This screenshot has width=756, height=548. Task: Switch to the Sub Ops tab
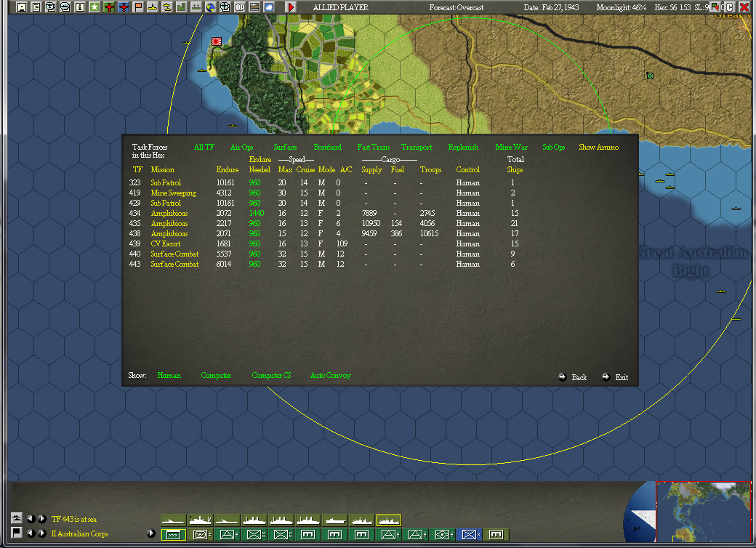click(553, 147)
